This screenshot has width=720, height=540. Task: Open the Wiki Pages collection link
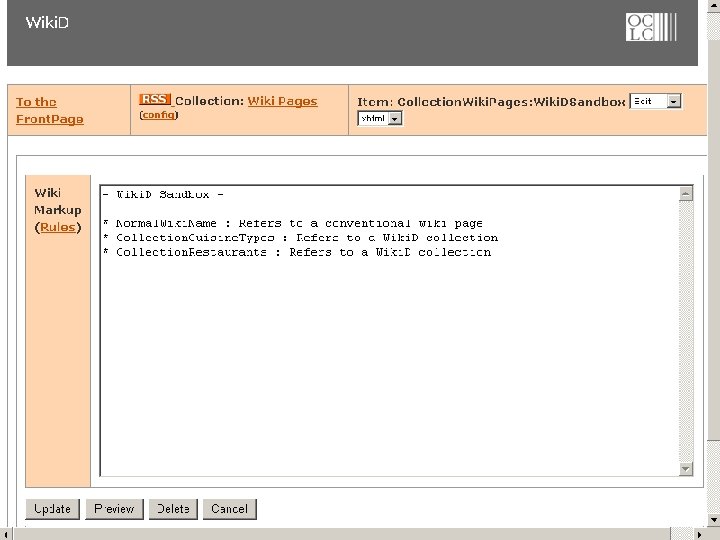click(x=282, y=101)
